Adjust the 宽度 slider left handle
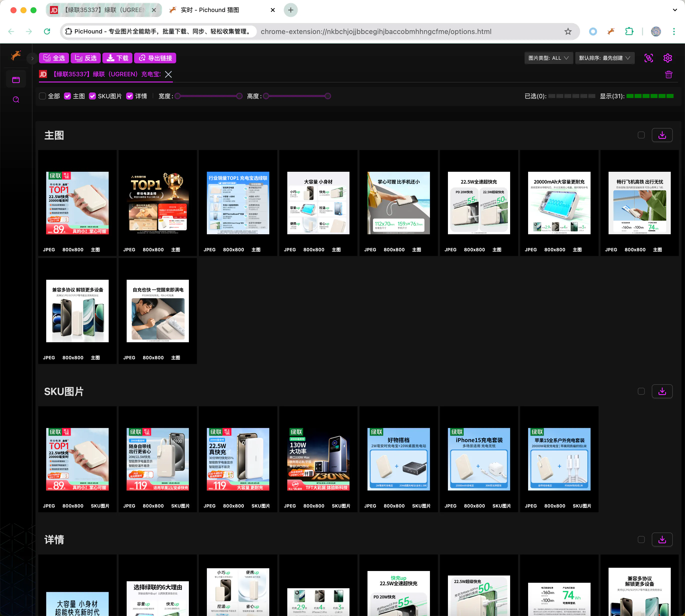The width and height of the screenshot is (685, 616). (177, 96)
